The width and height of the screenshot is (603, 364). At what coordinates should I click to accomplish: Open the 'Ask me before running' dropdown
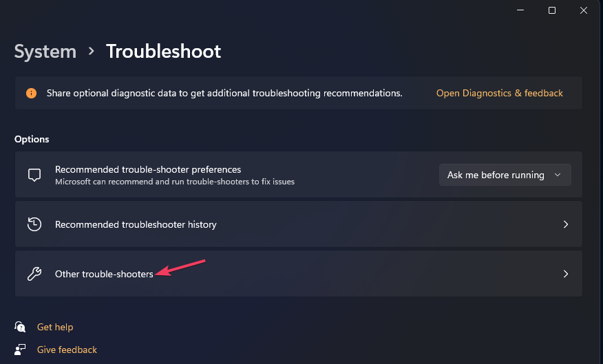505,175
